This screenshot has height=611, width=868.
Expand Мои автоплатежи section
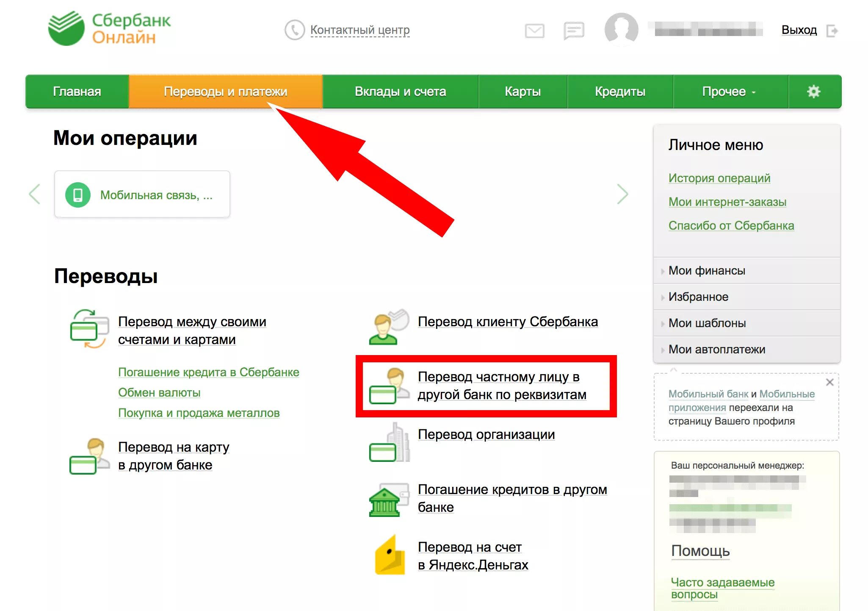coord(746,350)
